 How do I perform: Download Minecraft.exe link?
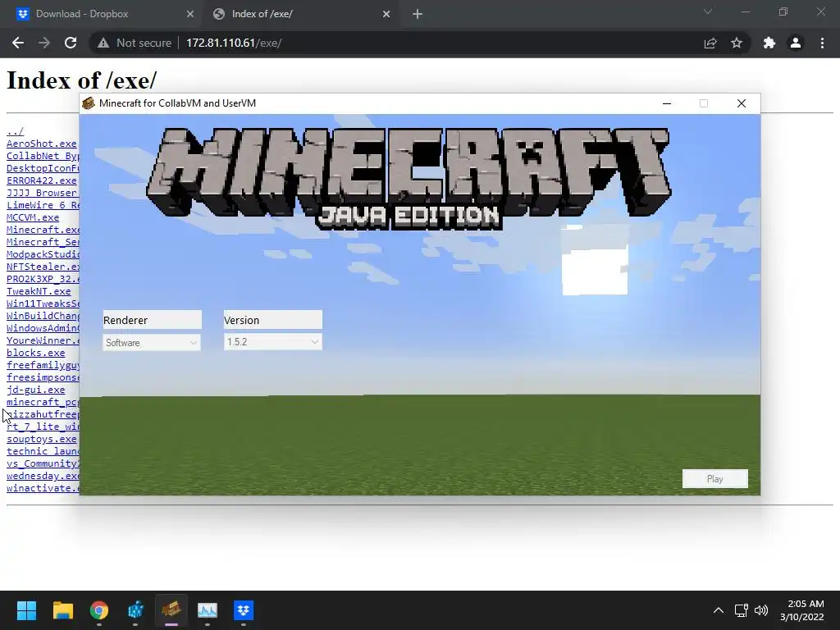[43, 230]
